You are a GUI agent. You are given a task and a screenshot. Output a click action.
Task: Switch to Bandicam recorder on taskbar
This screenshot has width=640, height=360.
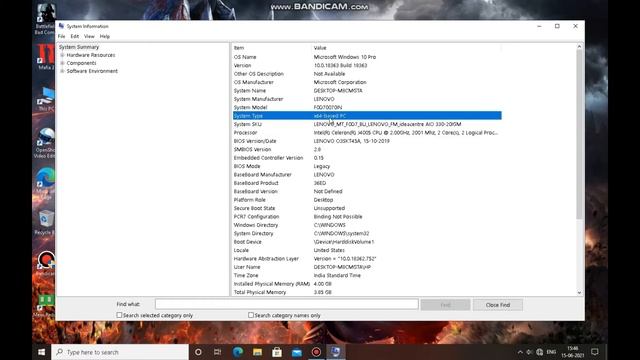click(316, 352)
